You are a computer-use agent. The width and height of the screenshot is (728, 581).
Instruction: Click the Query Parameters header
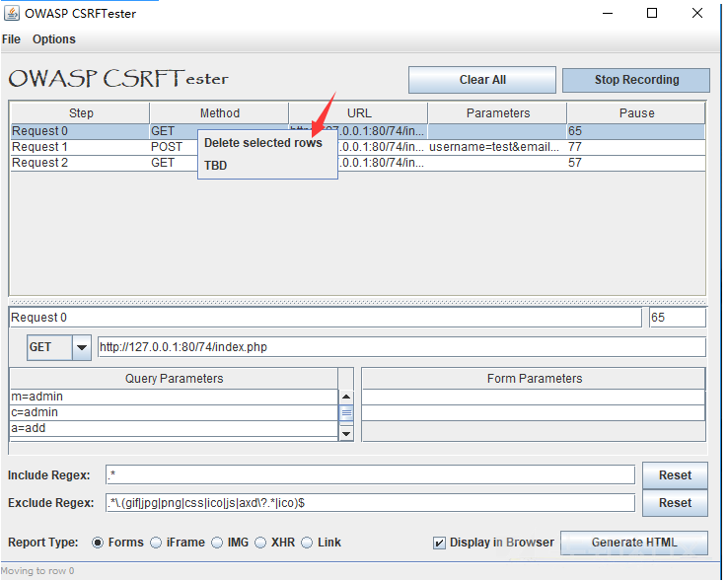click(174, 379)
